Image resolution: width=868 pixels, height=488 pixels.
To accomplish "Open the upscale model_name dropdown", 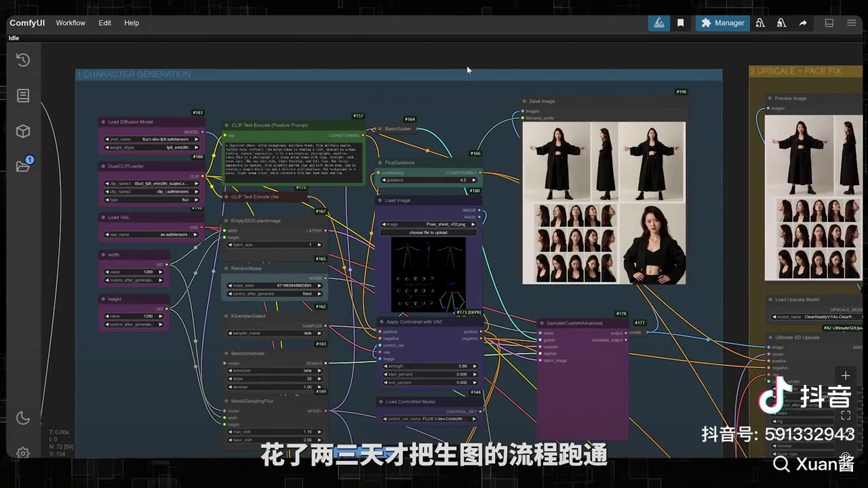I will tap(817, 317).
